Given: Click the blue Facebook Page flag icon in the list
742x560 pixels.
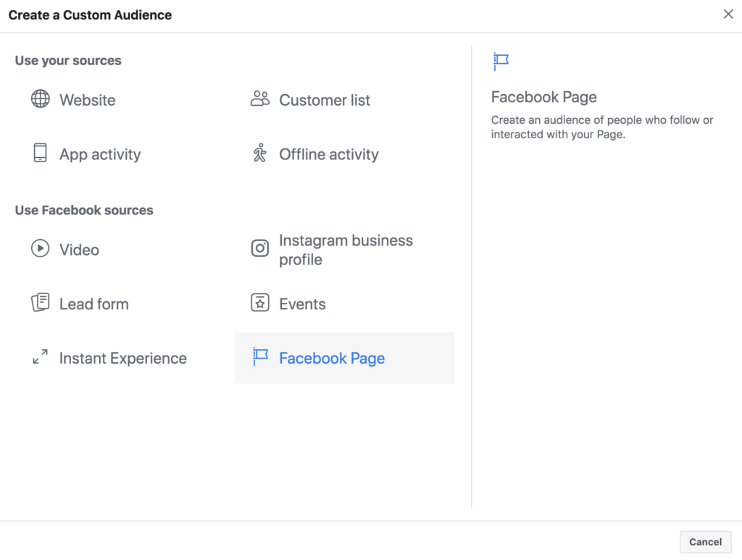Looking at the screenshot, I should (260, 356).
